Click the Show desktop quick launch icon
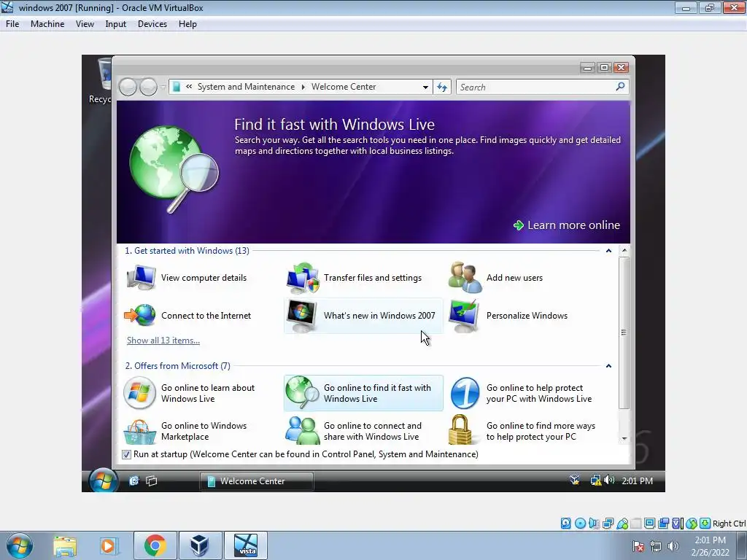The width and height of the screenshot is (747, 560). [x=152, y=481]
